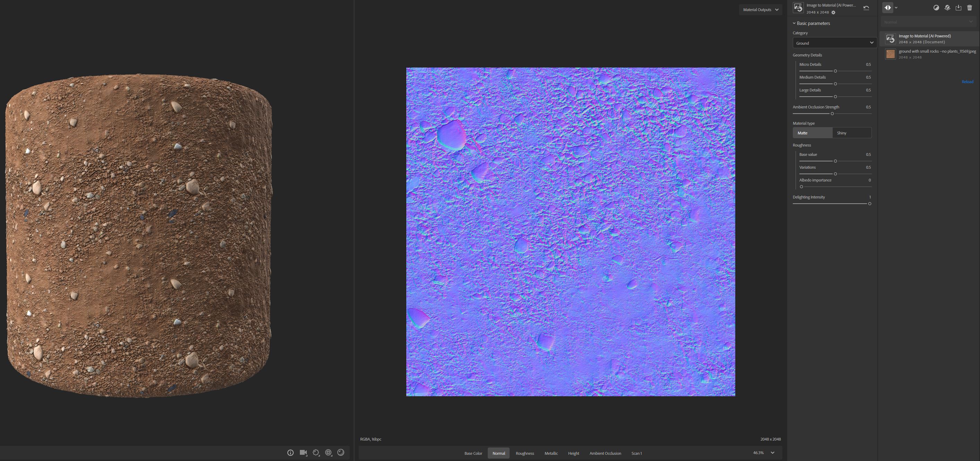Open the Category dropdown showing Ground
This screenshot has height=461, width=980.
tap(834, 43)
